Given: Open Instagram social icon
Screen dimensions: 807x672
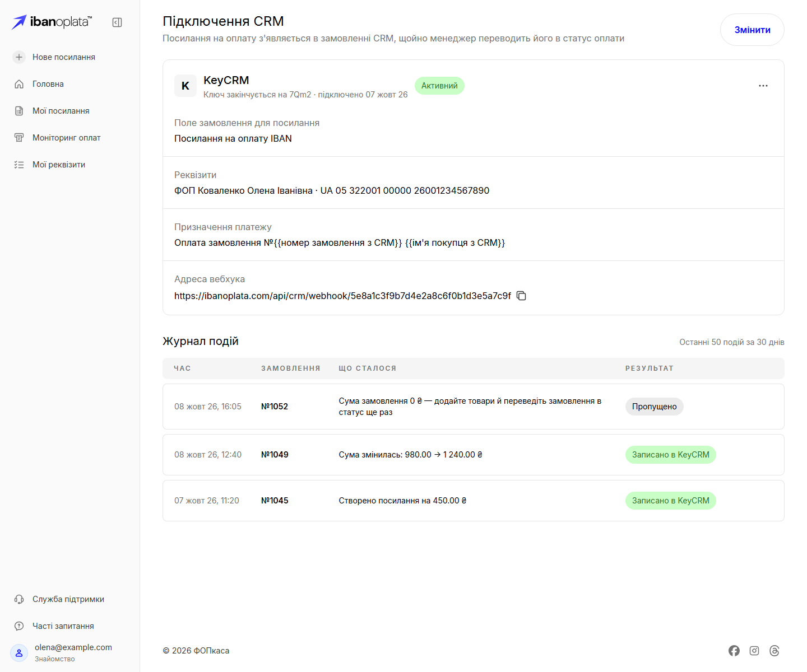Looking at the screenshot, I should [x=754, y=651].
